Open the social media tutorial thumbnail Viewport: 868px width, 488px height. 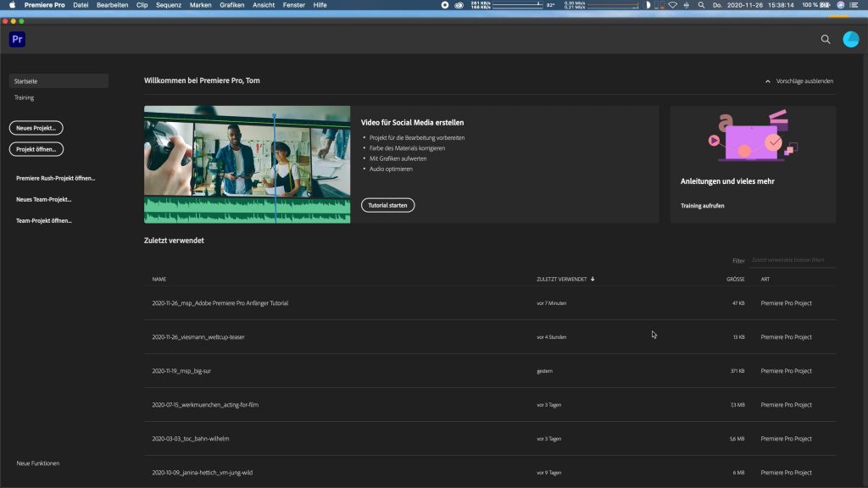click(x=247, y=164)
